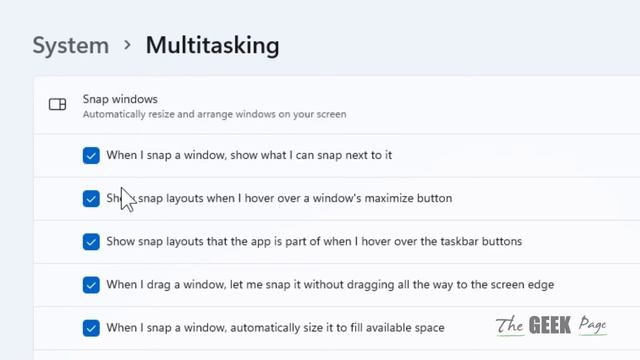Uncheck snap layouts on maximize button hover
This screenshot has width=640, height=360.
click(91, 199)
